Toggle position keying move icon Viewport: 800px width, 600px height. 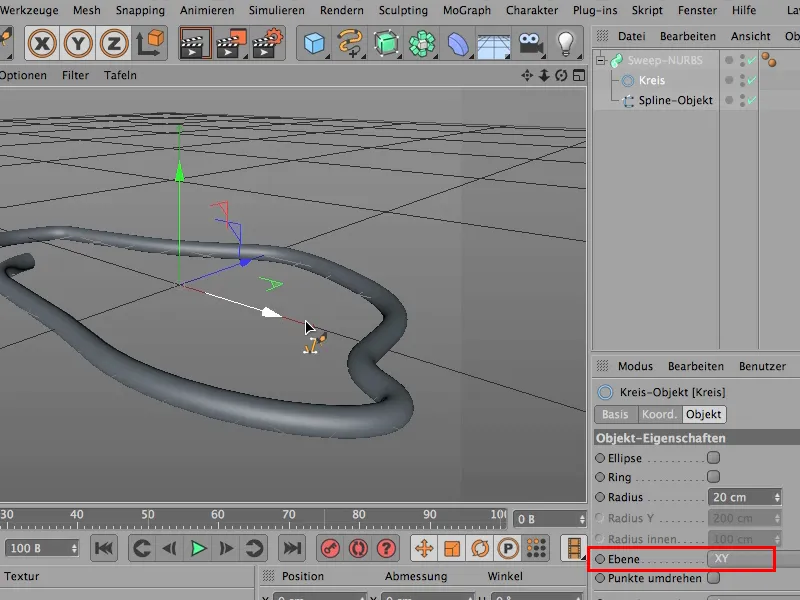(x=424, y=548)
